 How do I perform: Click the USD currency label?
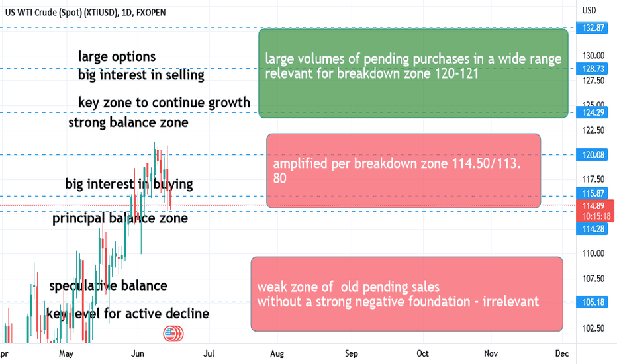tap(589, 10)
